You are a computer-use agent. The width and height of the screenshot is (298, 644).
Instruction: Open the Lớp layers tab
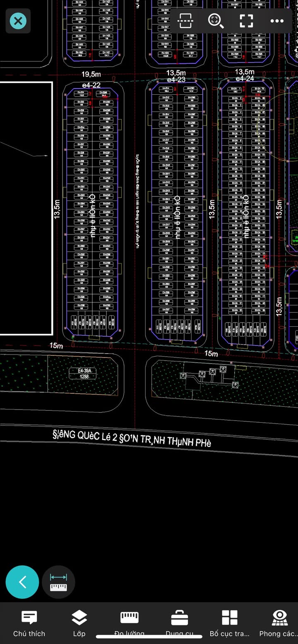click(79, 623)
